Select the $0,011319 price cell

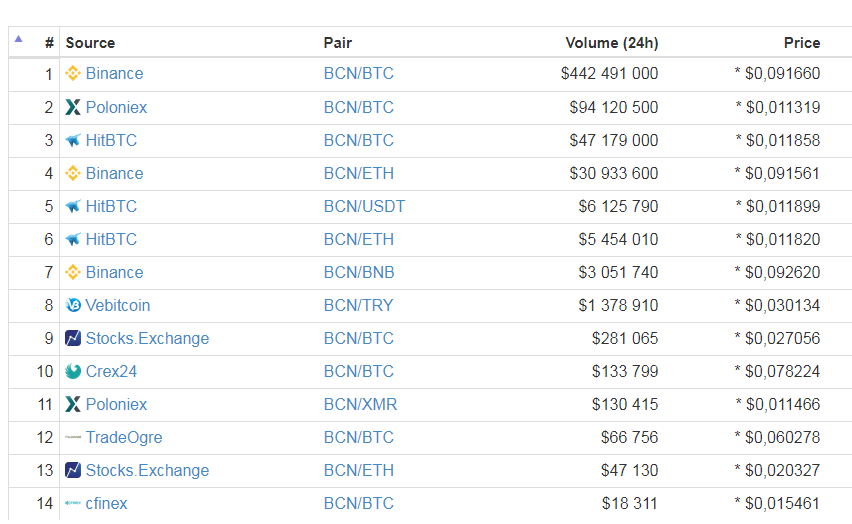778,107
